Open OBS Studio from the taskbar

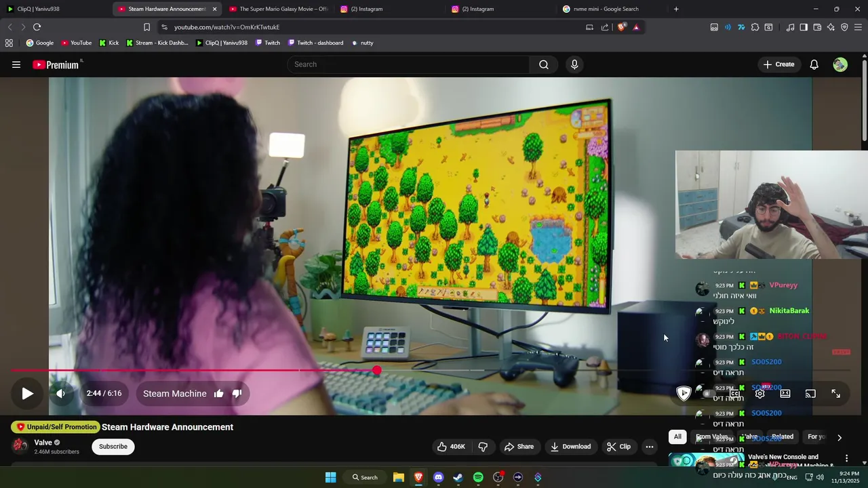(x=498, y=477)
